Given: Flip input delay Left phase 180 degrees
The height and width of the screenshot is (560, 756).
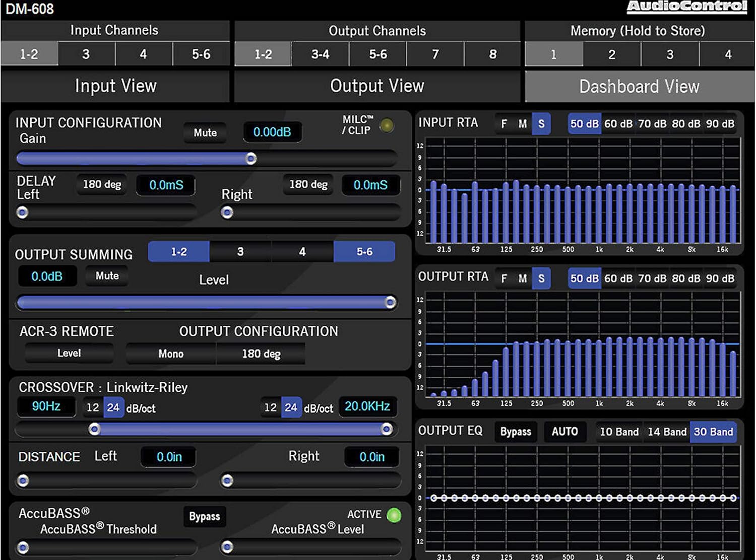Looking at the screenshot, I should click(x=101, y=185).
